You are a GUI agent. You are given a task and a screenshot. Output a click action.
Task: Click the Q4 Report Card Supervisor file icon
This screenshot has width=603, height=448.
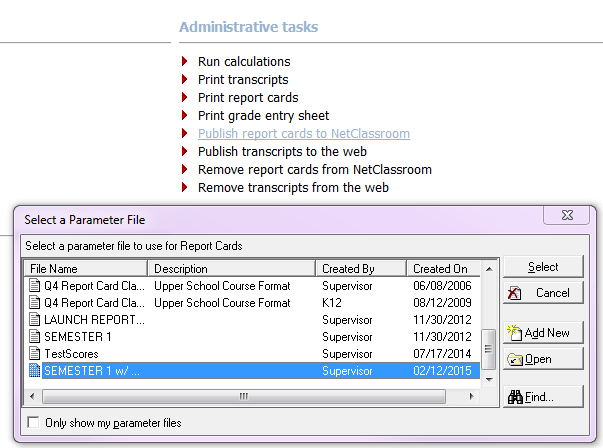35,285
